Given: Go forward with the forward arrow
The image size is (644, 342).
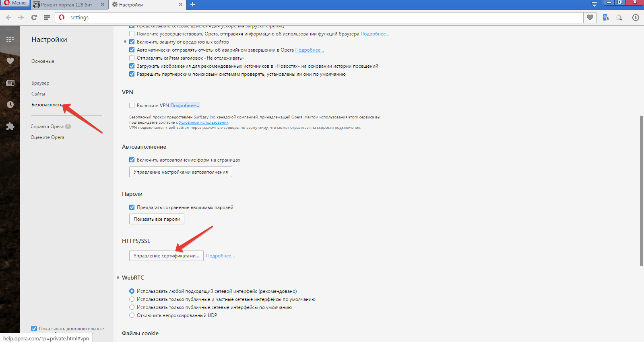Looking at the screenshot, I should click(x=21, y=17).
